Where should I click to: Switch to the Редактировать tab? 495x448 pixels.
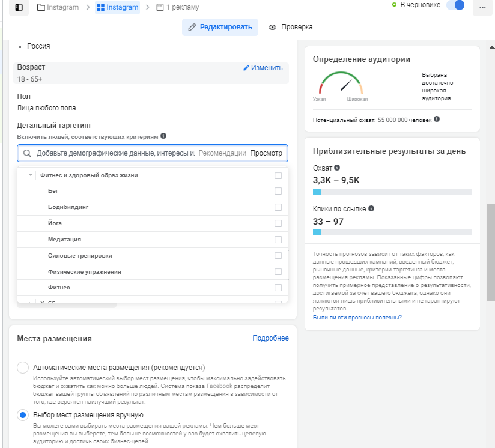pos(220,28)
